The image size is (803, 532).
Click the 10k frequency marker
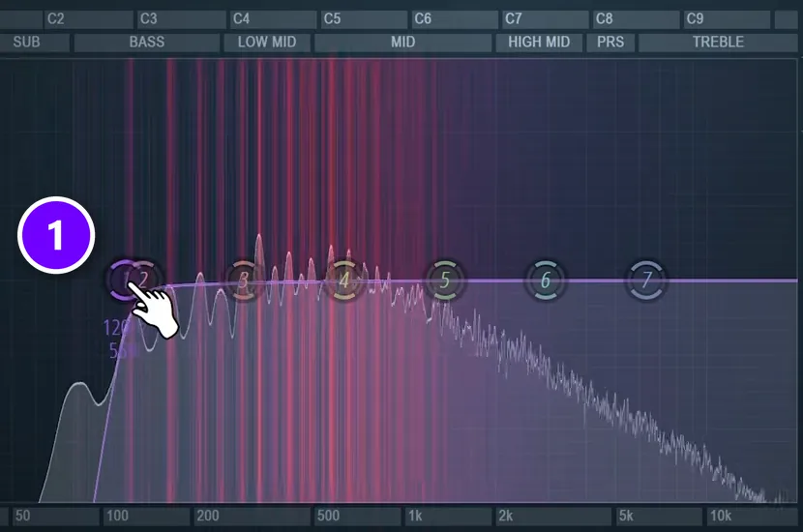[720, 516]
